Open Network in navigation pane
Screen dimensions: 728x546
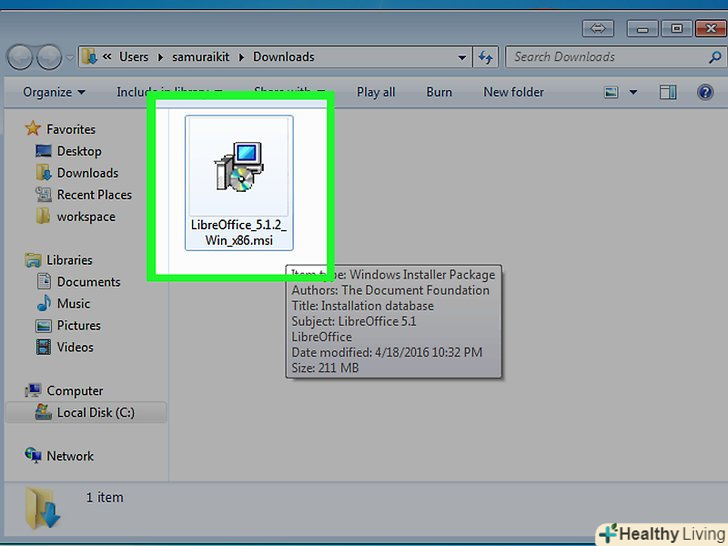point(70,456)
